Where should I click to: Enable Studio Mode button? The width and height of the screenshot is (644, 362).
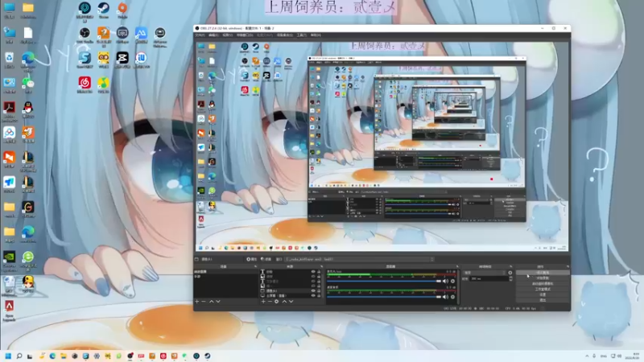pyautogui.click(x=542, y=289)
